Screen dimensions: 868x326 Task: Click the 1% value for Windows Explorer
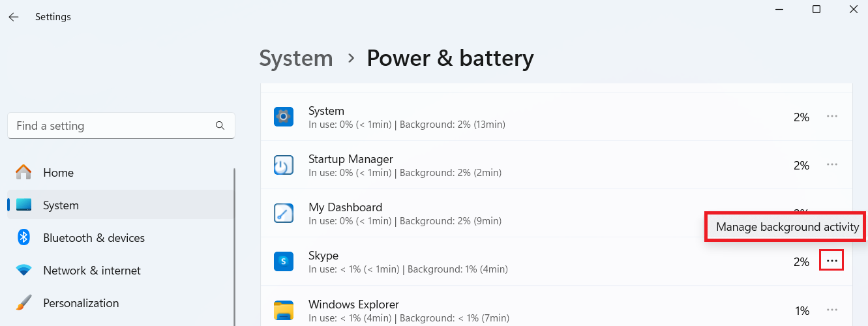pos(802,311)
